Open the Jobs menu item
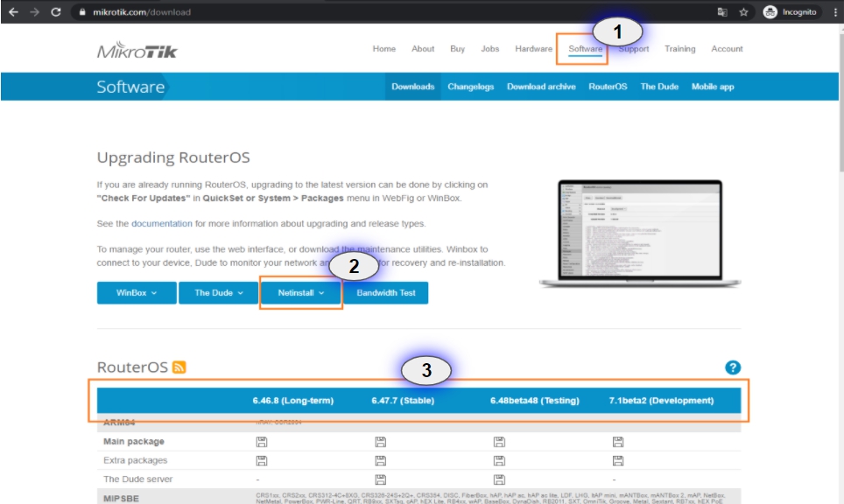844x504 pixels. (x=489, y=48)
